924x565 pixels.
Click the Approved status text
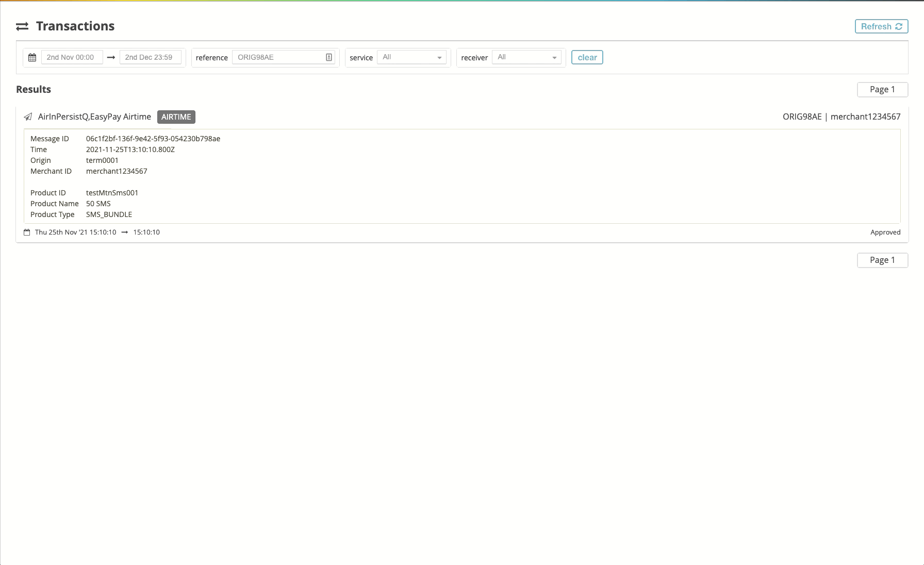885,232
